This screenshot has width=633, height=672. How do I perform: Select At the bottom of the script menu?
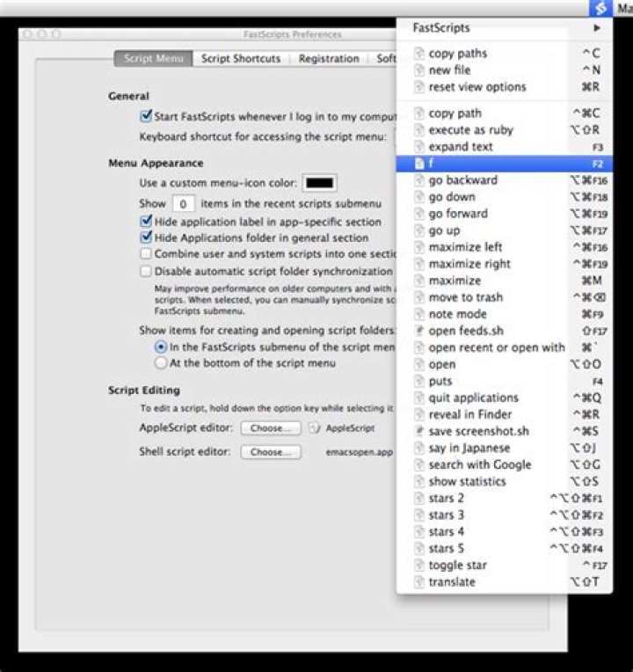161,363
